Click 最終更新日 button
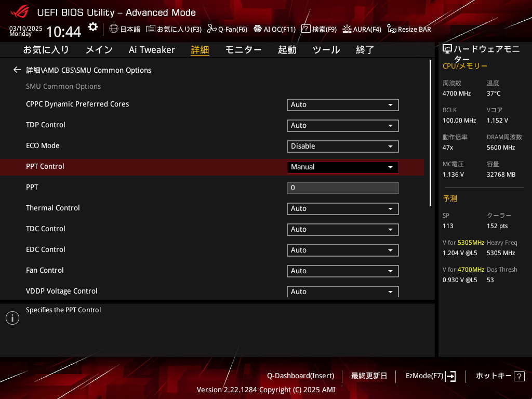The image size is (532, 399). pos(369,376)
